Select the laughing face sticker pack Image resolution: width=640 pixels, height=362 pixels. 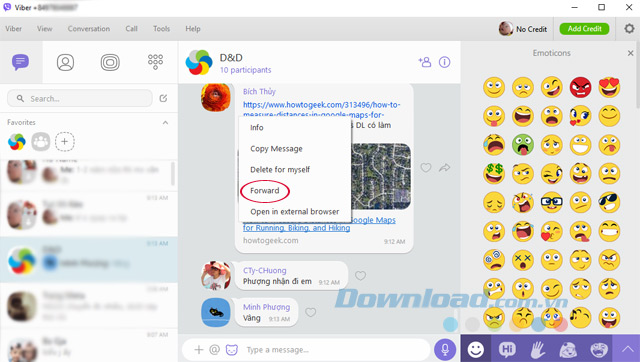click(599, 349)
